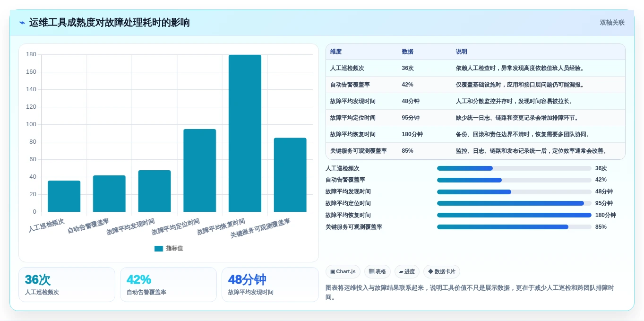644x321 pixels.
Task: Open the 42% 自动告警覆盖率 stat card
Action: click(x=168, y=285)
